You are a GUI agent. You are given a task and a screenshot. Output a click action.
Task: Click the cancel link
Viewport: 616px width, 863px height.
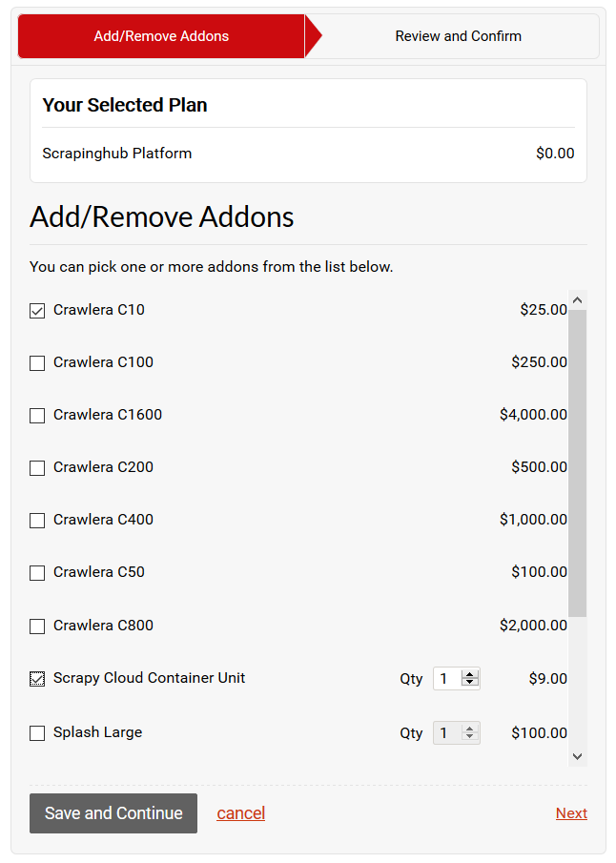pyautogui.click(x=240, y=812)
